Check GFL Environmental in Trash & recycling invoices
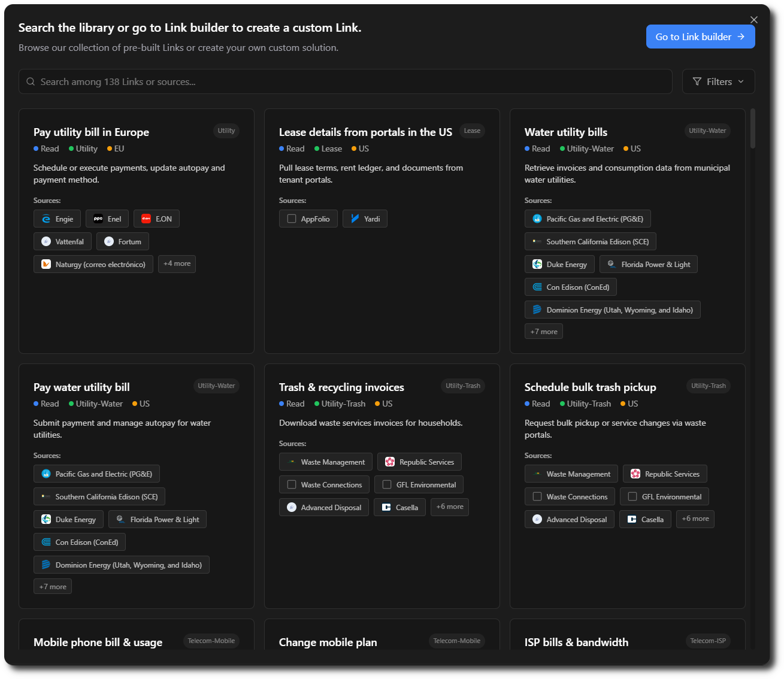The image size is (784, 679). pyautogui.click(x=387, y=485)
